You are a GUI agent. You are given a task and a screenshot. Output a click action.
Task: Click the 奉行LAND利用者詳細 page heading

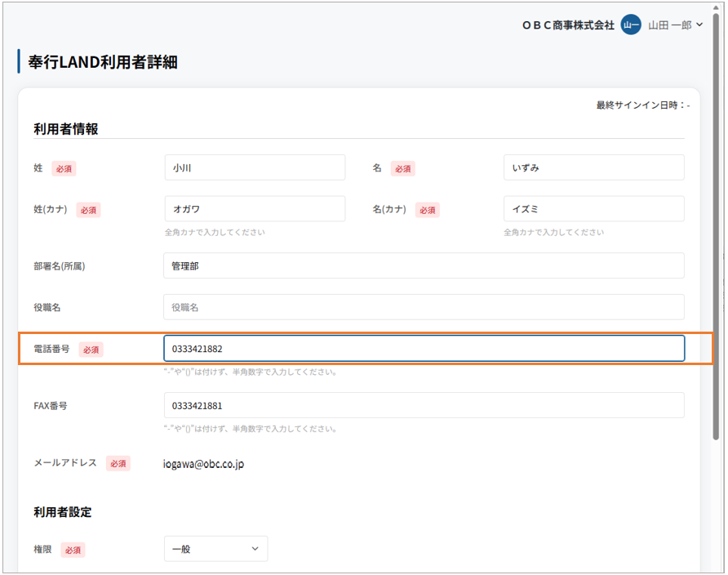coord(103,62)
